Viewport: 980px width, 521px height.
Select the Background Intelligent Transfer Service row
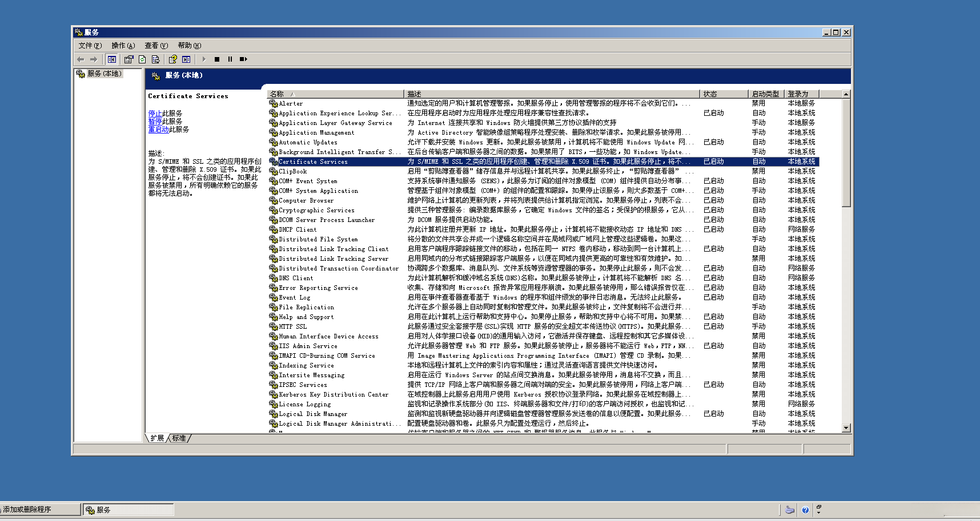544,152
